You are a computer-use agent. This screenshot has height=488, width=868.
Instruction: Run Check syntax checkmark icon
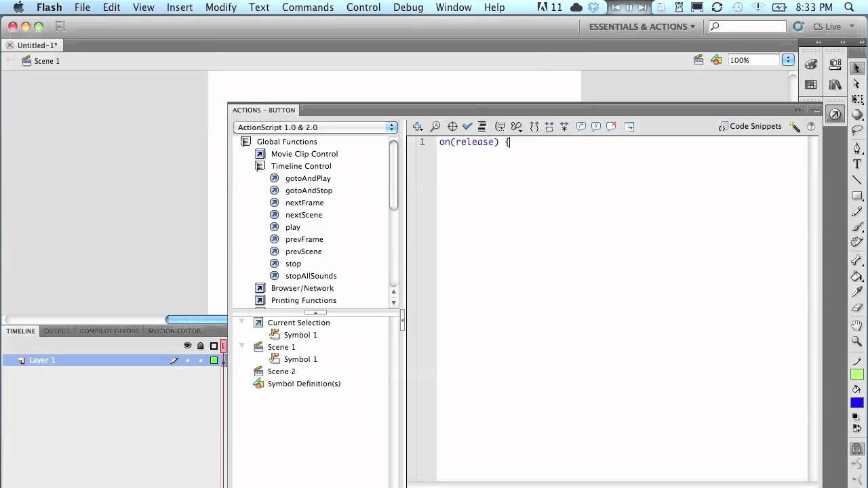(x=467, y=127)
